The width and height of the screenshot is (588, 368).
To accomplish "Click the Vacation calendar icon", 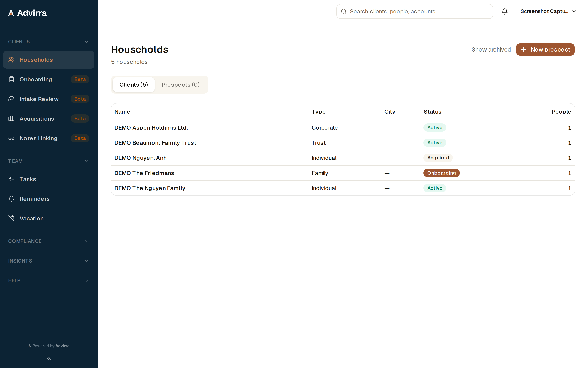I will pyautogui.click(x=11, y=218).
